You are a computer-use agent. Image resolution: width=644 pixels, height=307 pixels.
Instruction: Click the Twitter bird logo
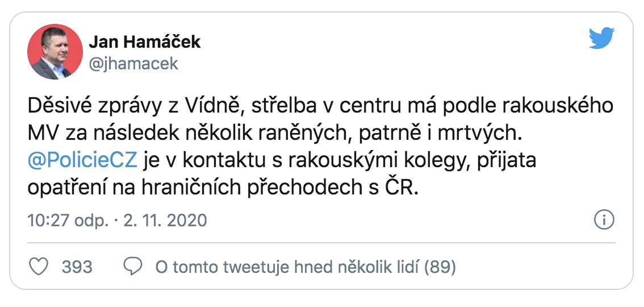(x=602, y=39)
